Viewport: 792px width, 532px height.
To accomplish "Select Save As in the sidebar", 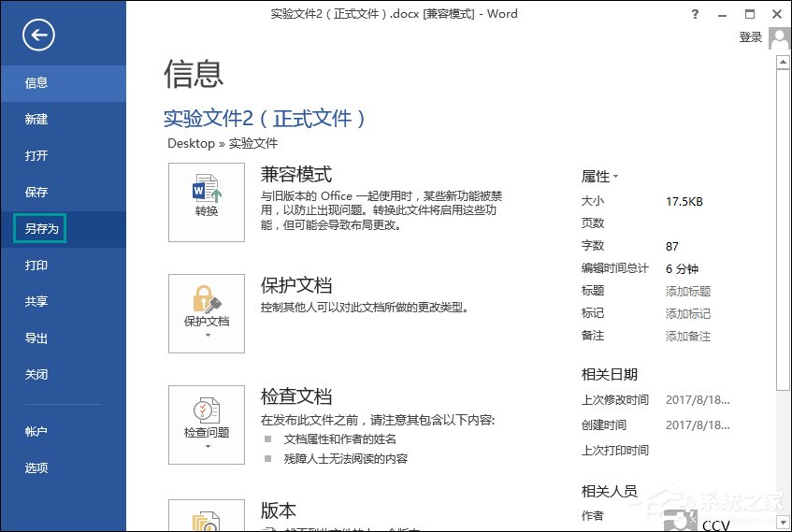I will 42,229.
